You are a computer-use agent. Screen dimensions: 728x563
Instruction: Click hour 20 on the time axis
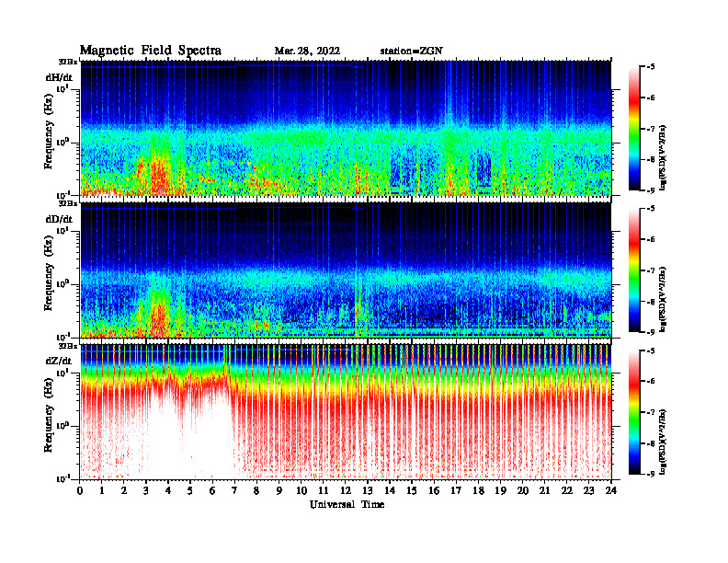tap(522, 491)
